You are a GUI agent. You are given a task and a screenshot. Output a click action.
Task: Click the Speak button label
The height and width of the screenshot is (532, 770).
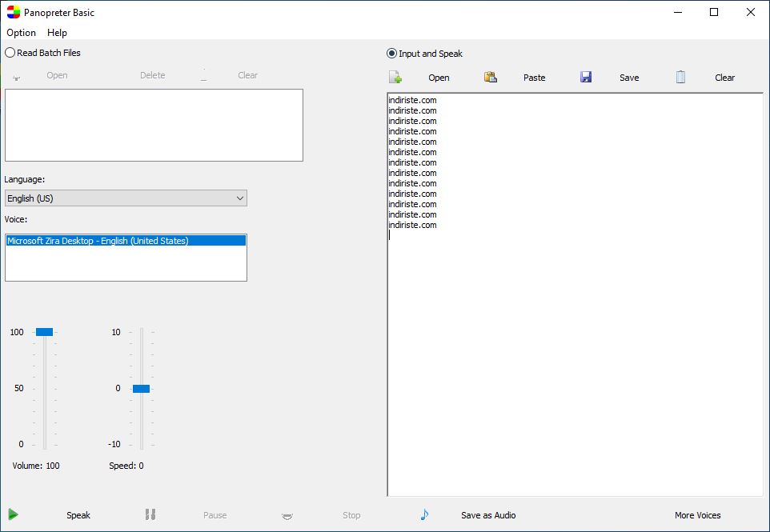(78, 515)
